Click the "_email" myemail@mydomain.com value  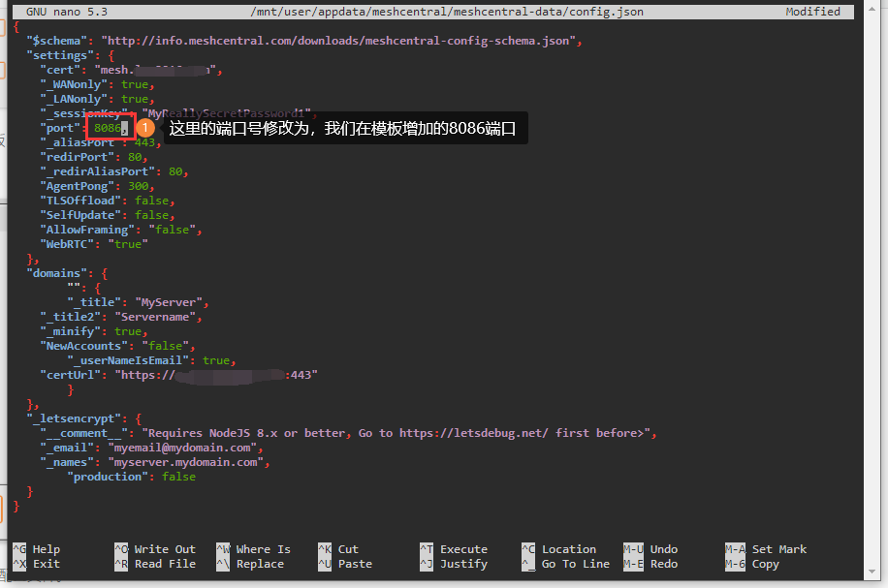click(x=182, y=448)
